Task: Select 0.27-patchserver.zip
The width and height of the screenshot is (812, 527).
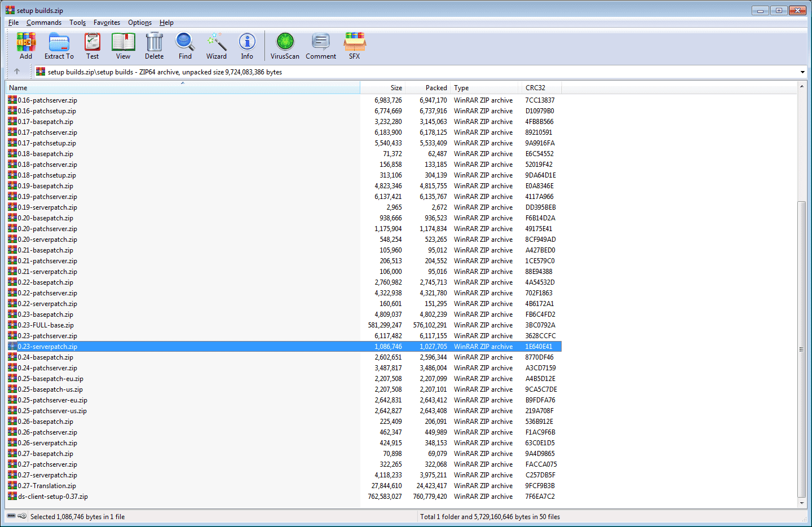Action: coord(47,464)
